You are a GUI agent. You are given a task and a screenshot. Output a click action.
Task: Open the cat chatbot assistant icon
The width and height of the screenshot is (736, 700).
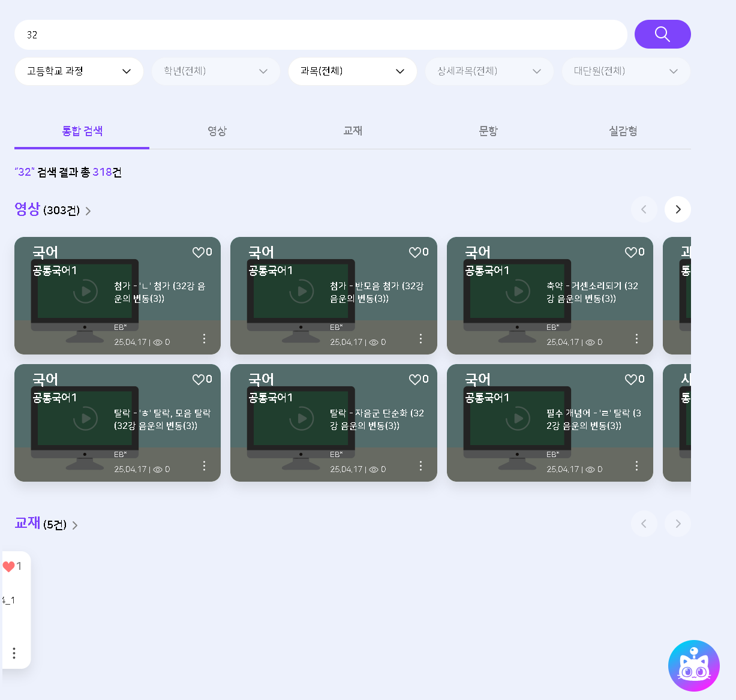(693, 665)
